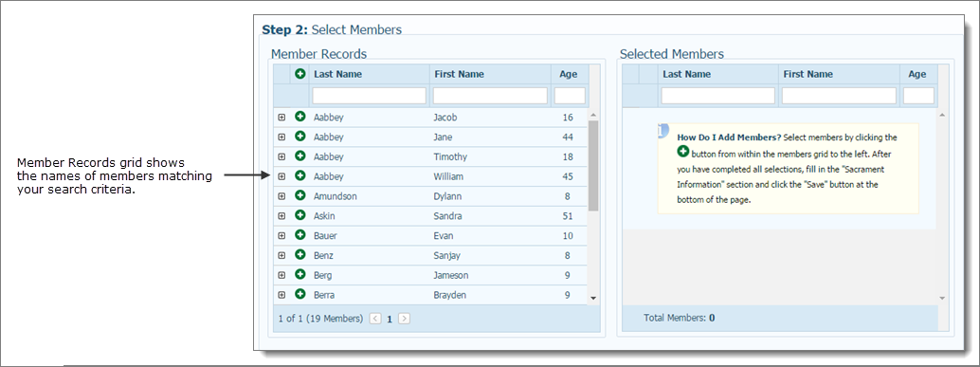
Task: Add William Aabbey with plus icon
Action: [300, 175]
